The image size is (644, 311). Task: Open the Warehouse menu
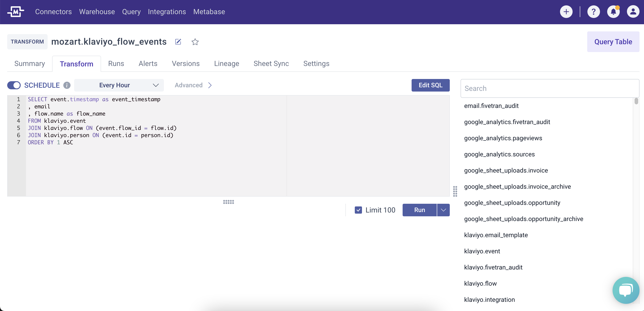[97, 12]
